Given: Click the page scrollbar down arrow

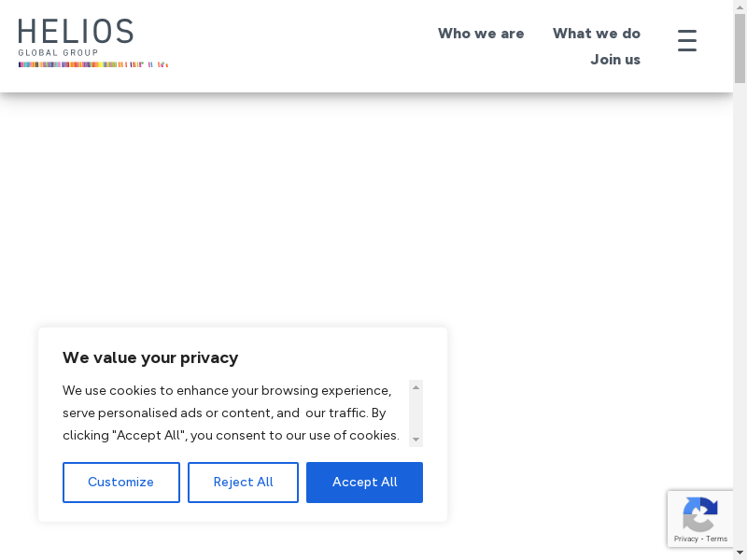Looking at the screenshot, I should [740, 553].
